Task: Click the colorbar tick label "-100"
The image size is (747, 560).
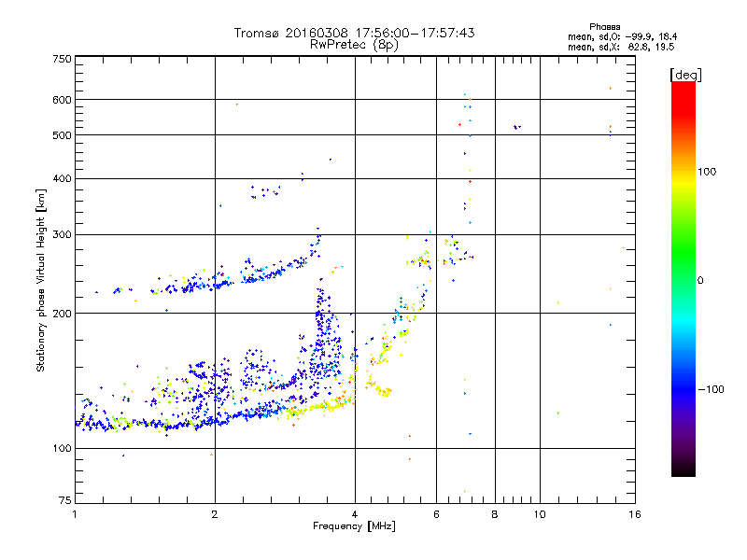Action: tap(711, 389)
